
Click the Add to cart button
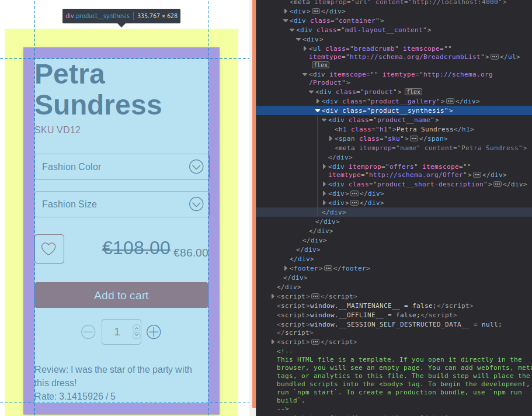click(x=121, y=295)
